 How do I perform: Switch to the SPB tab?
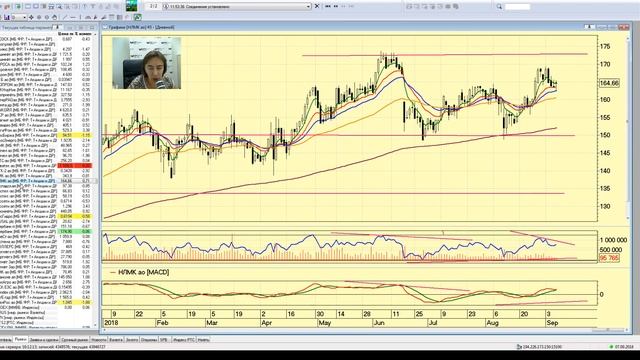click(164, 340)
